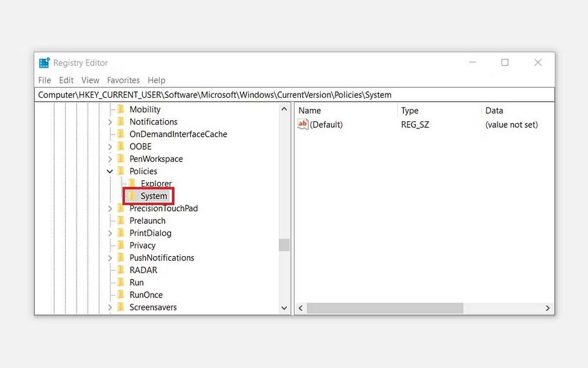Click the Screensavers folder icon

tap(122, 307)
